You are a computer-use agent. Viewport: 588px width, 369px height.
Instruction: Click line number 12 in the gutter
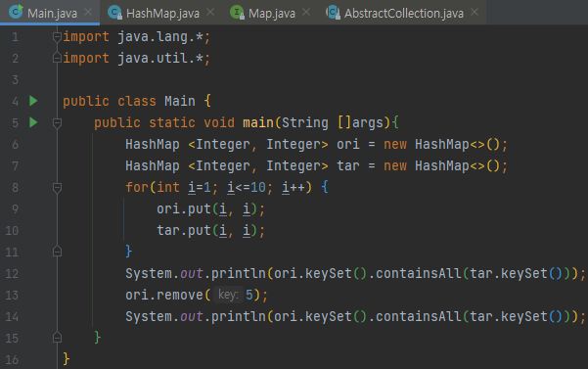12,273
